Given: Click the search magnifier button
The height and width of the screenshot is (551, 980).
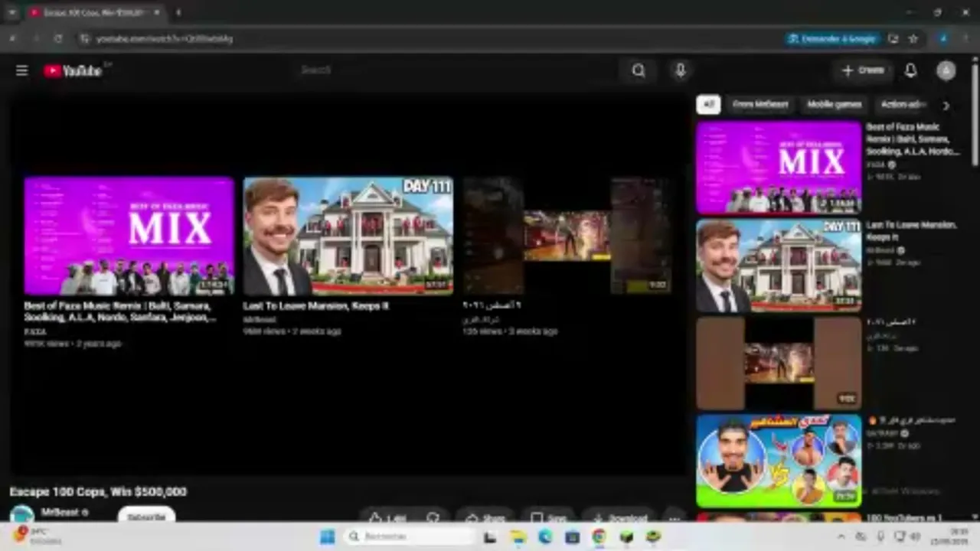Looking at the screenshot, I should click(639, 70).
